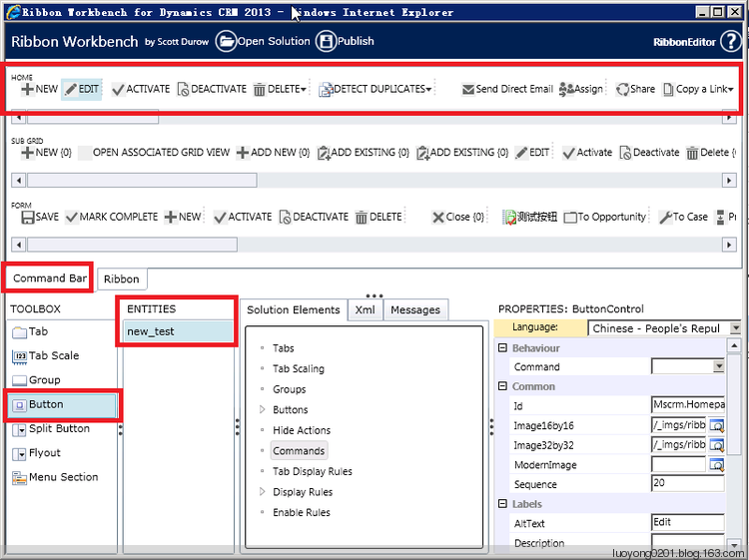Browse for the Image16by16 resource
The height and width of the screenshot is (560, 749).
tap(716, 425)
